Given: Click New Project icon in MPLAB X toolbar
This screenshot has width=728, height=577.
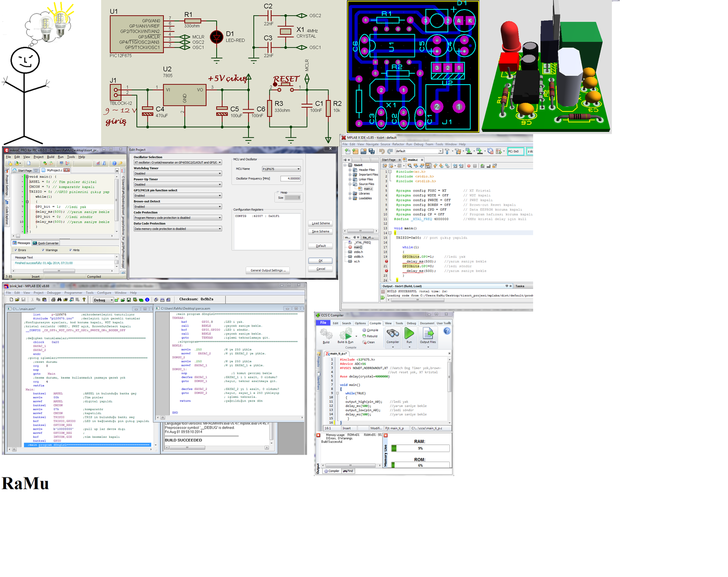Looking at the screenshot, I should 355,151.
